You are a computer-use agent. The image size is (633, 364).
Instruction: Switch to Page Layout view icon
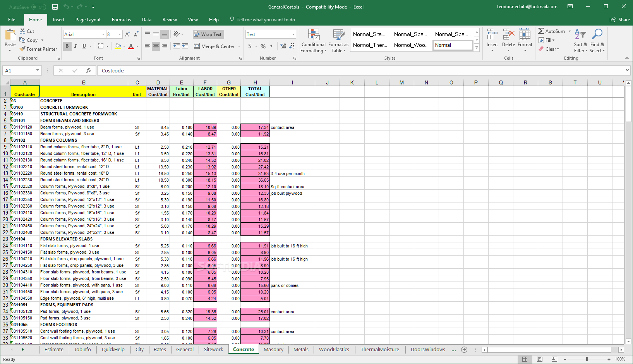pyautogui.click(x=540, y=359)
